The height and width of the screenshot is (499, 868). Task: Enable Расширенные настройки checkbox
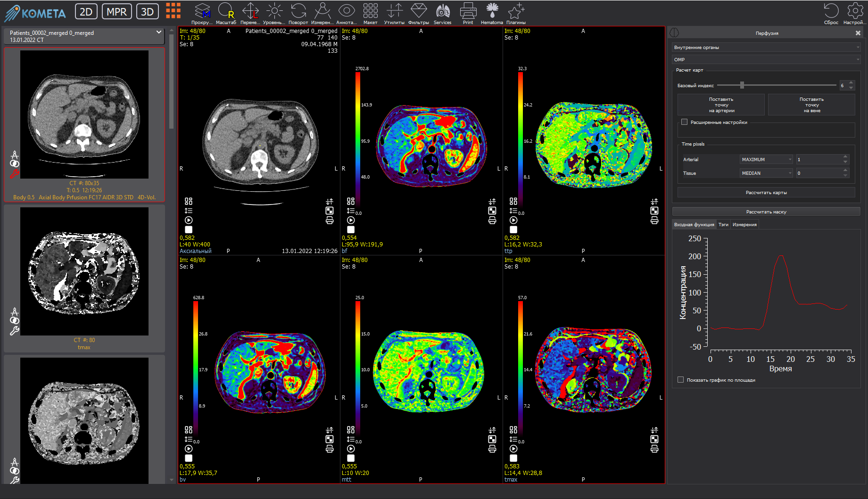pyautogui.click(x=684, y=122)
